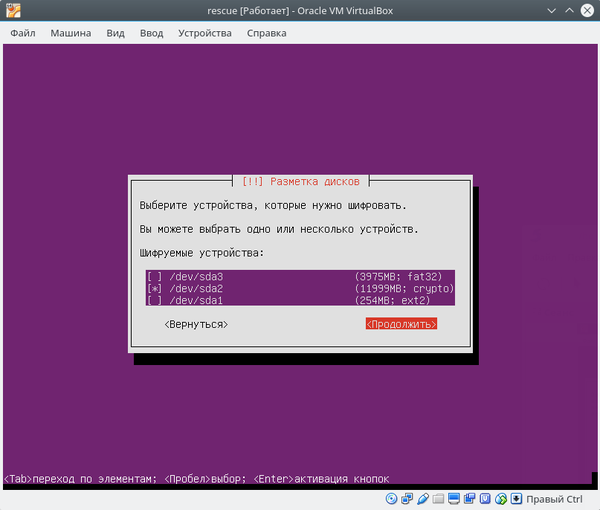
Task: Click the Правый Ctrl host key label
Action: tap(554, 499)
